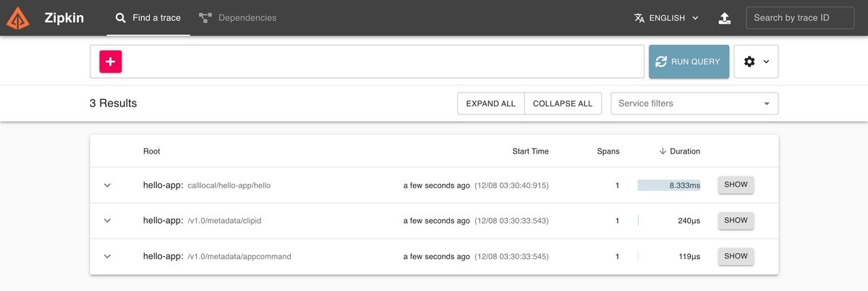Click the upload JSON icon
This screenshot has height=291, width=868.
[725, 18]
